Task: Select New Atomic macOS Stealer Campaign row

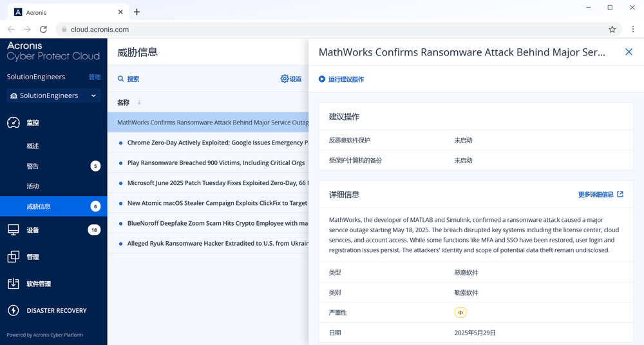Action: (208, 202)
